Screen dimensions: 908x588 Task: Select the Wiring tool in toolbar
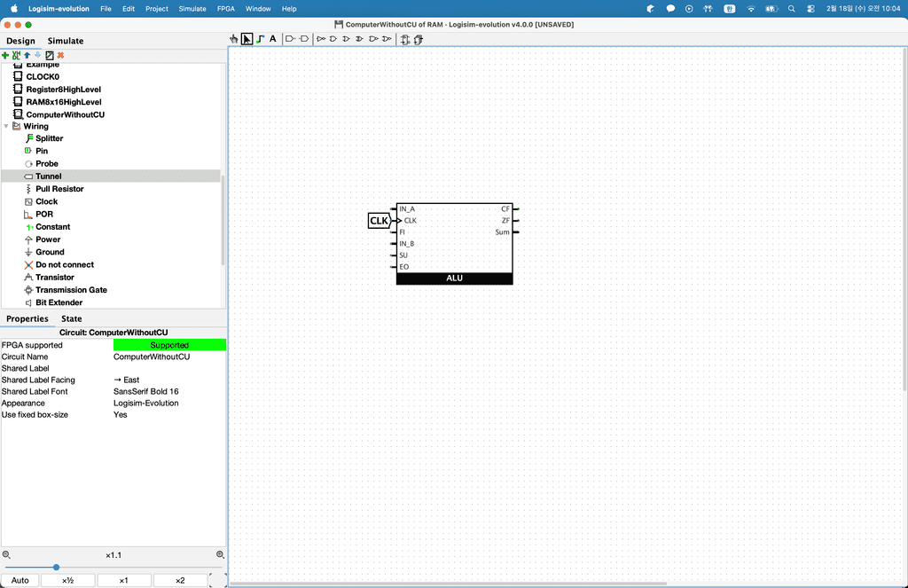point(260,39)
